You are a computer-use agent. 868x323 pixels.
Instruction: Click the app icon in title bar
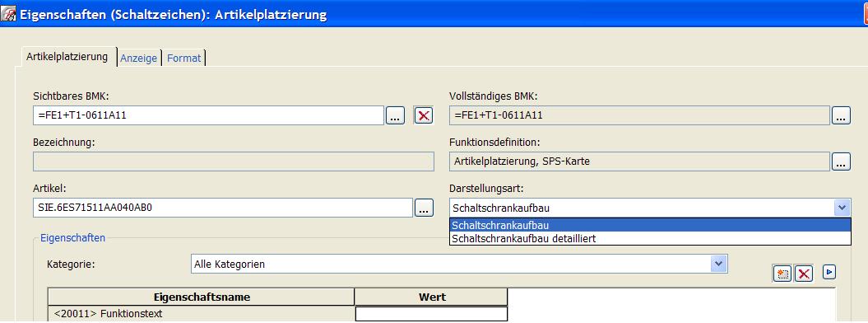pos(9,14)
